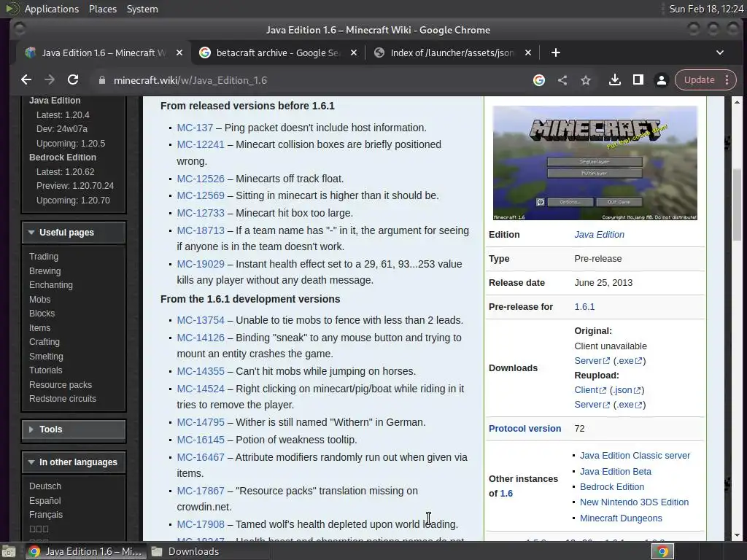Open bug report MC-137

tap(195, 128)
